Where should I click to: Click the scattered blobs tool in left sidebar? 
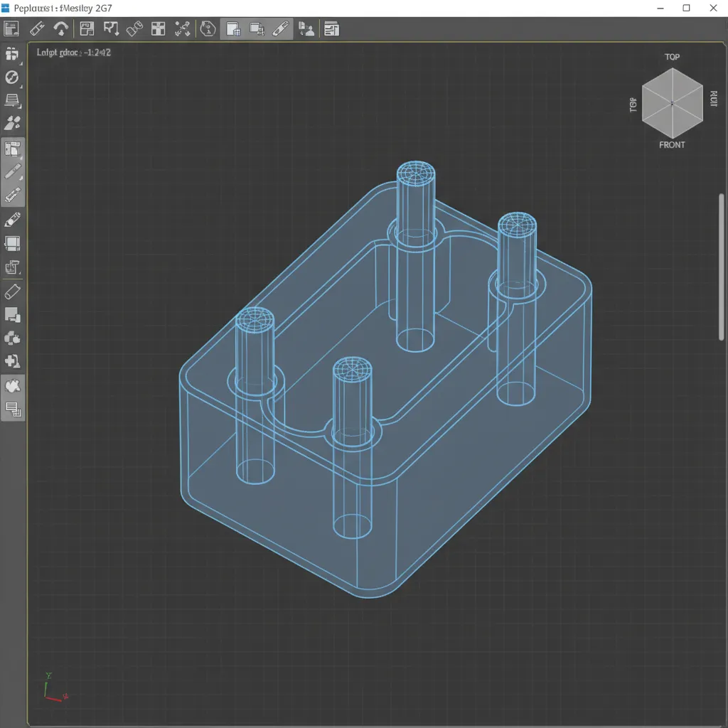(x=13, y=123)
